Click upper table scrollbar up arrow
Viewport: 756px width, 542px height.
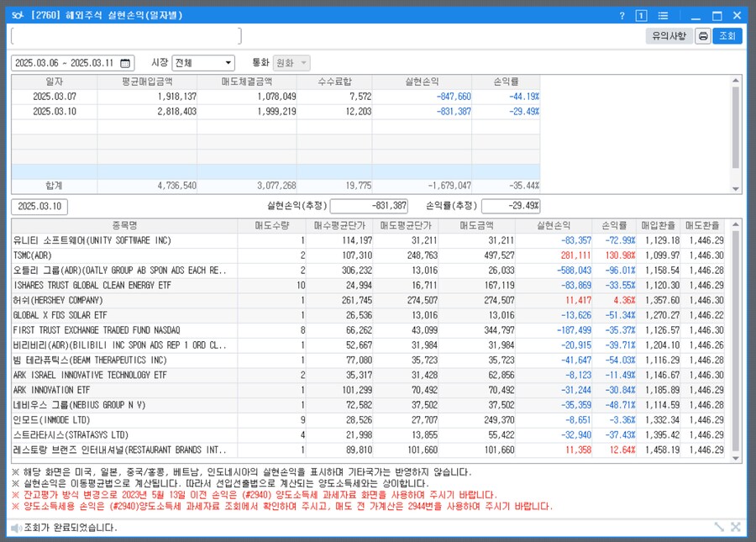tap(736, 81)
